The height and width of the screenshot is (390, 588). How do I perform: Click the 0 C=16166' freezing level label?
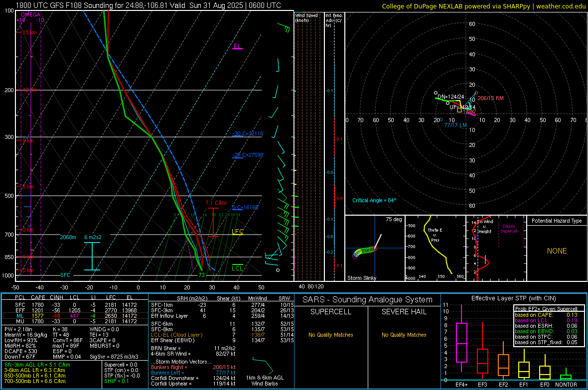pos(245,207)
